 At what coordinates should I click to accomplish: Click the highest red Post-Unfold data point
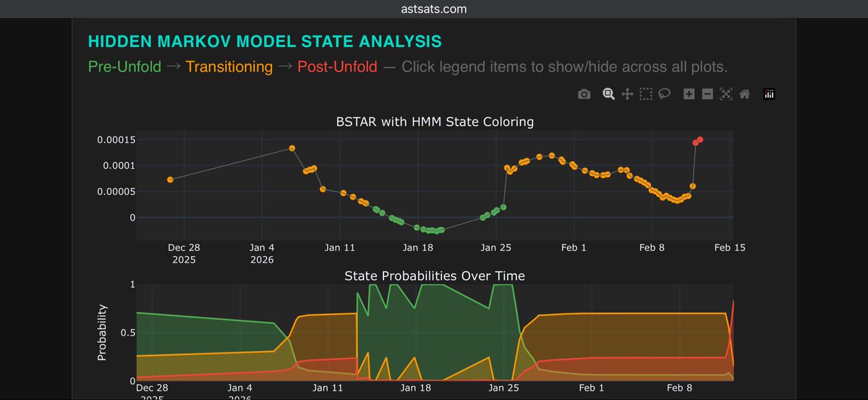[x=700, y=140]
